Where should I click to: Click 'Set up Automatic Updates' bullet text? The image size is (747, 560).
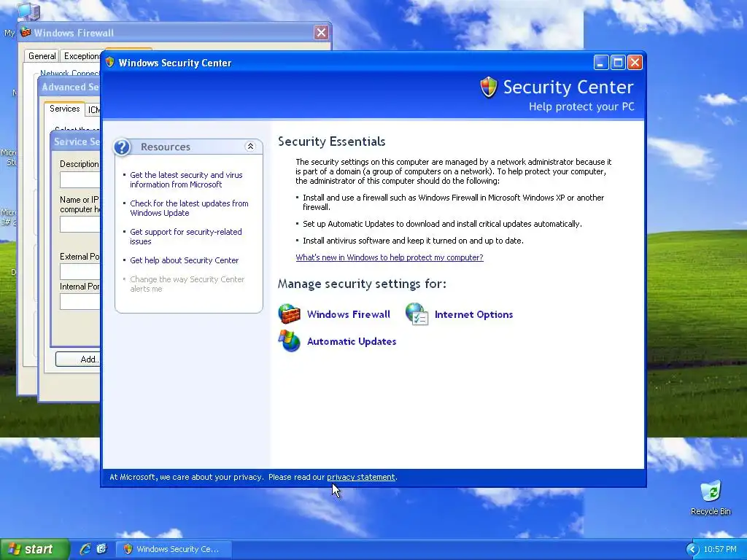(442, 224)
